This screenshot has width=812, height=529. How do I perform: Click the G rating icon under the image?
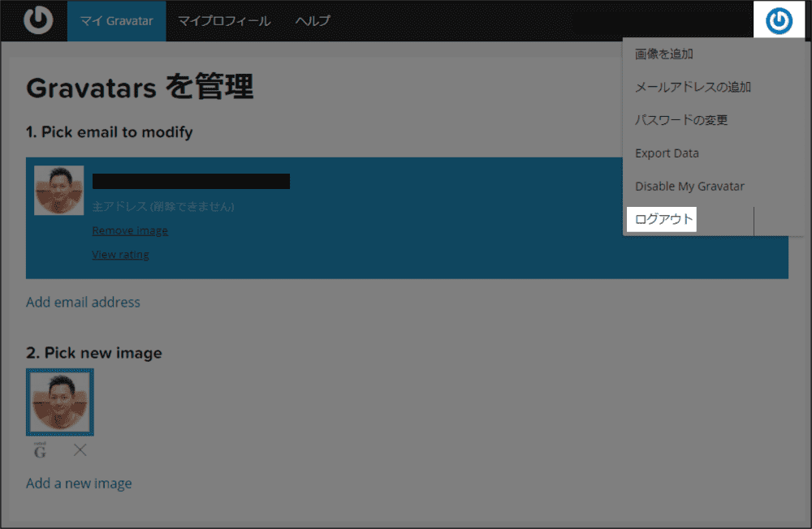[x=40, y=451]
